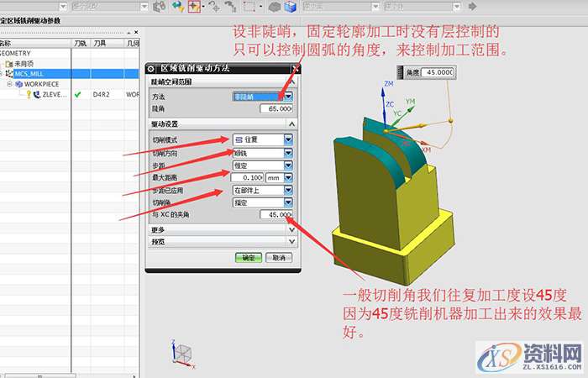Click the MCS_MILL coordinate system icon
Viewport: 588px width, 378px height.
pyautogui.click(x=10, y=74)
